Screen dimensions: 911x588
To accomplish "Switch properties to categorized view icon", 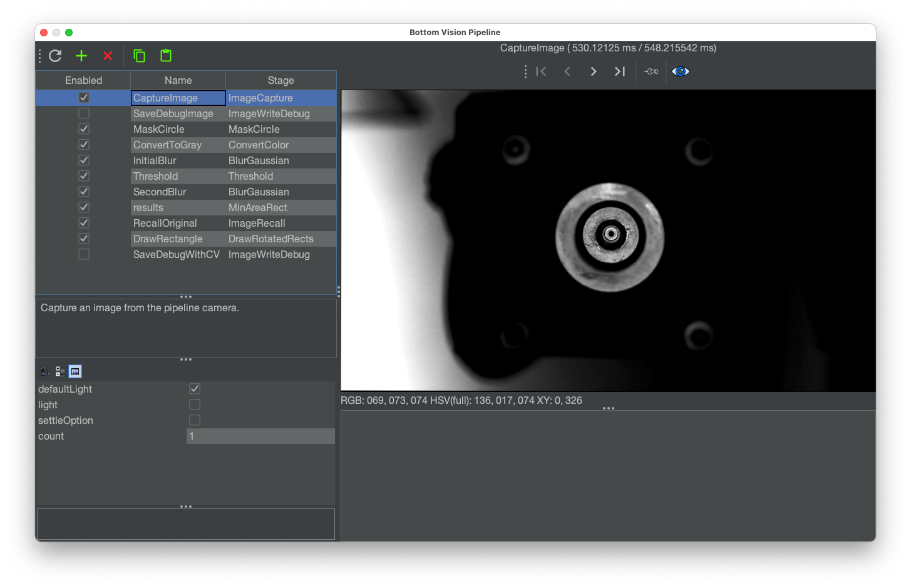I will pyautogui.click(x=60, y=371).
